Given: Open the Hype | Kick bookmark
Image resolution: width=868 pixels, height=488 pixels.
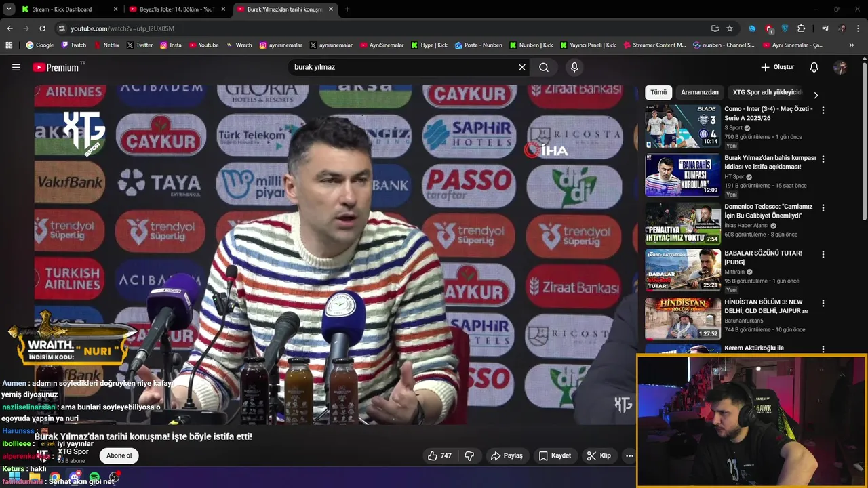Looking at the screenshot, I should point(429,45).
